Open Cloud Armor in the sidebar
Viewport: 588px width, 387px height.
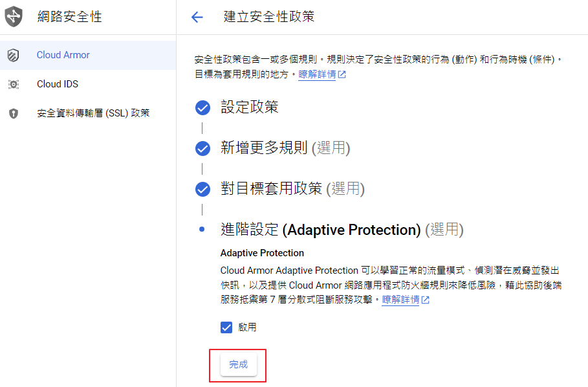coord(63,55)
